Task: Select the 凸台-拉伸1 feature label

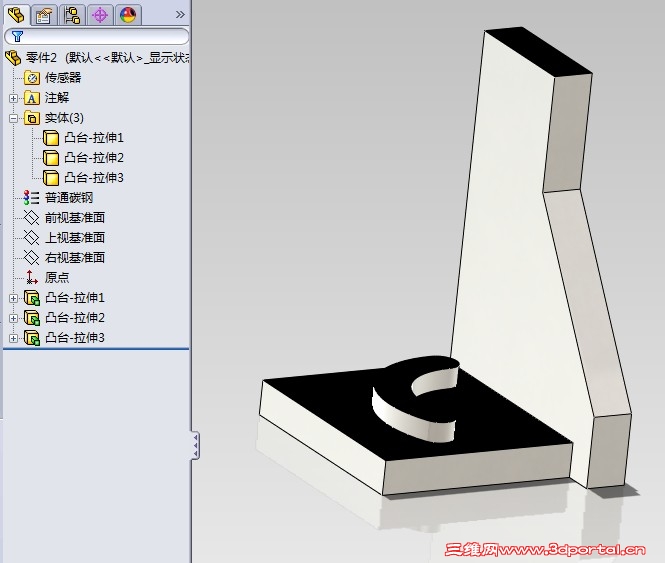Action: (75, 298)
